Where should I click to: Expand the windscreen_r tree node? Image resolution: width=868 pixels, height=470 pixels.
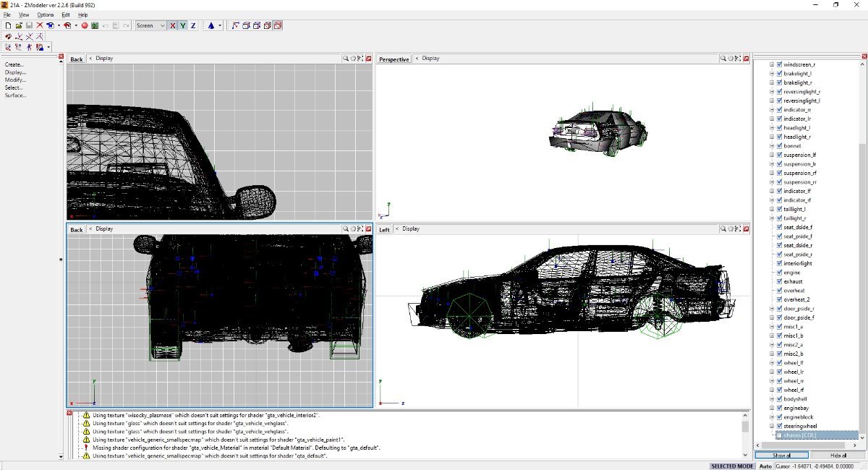(772, 64)
